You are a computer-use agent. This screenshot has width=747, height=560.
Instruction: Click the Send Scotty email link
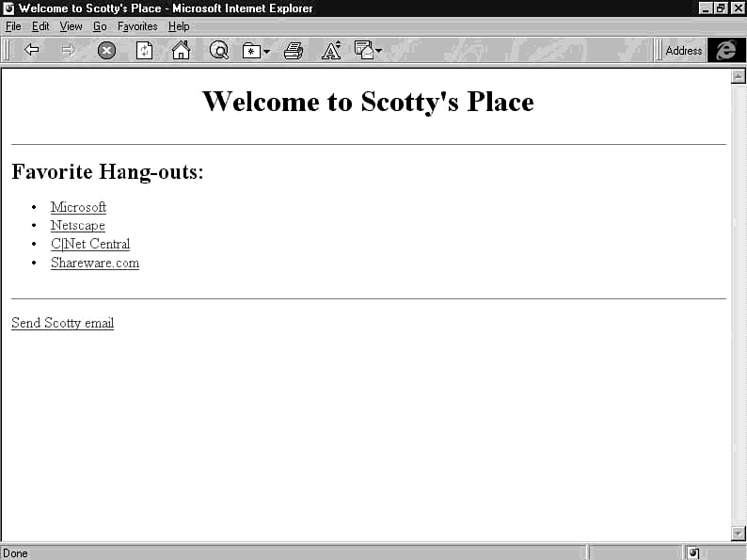point(62,323)
